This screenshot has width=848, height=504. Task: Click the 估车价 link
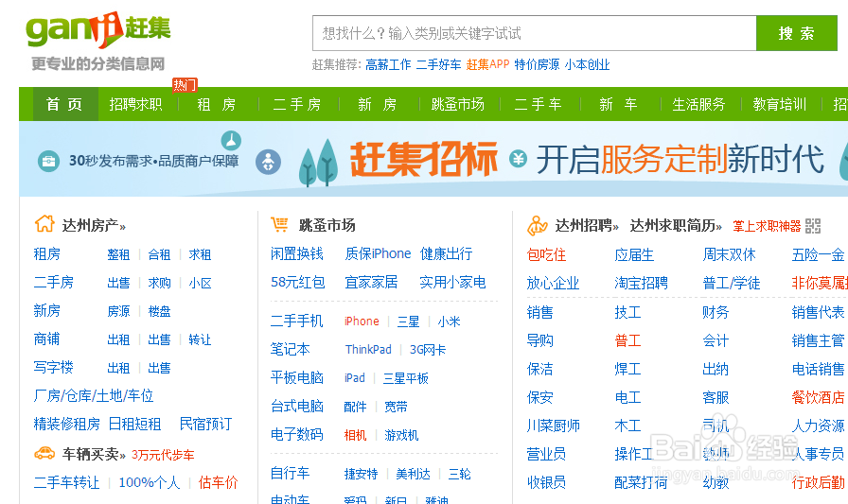point(218,482)
